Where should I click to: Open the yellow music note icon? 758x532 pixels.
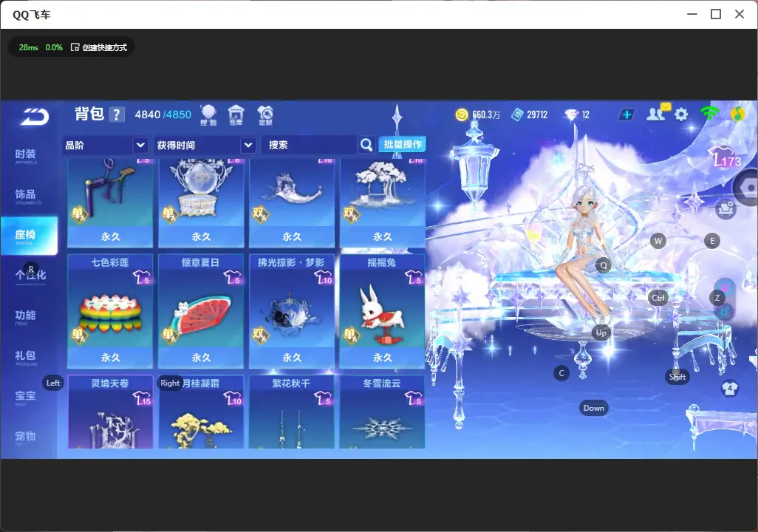[x=737, y=114]
